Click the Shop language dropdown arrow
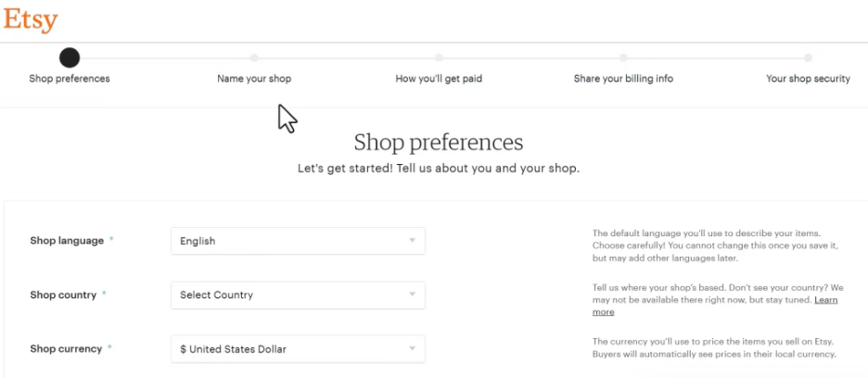This screenshot has width=868, height=378. click(412, 241)
